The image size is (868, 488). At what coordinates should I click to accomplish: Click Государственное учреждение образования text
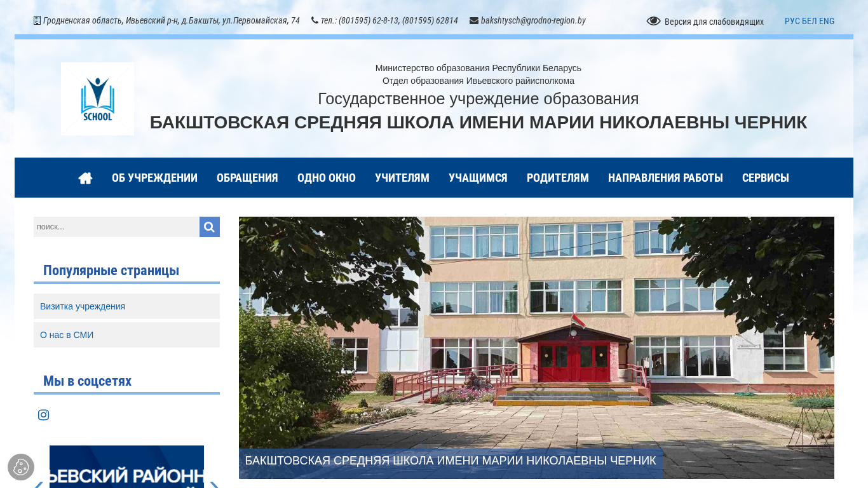[478, 99]
